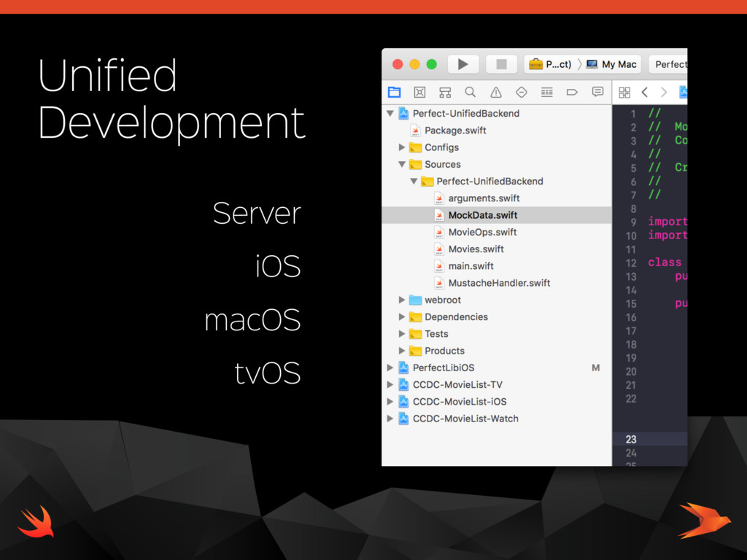The image size is (747, 560).
Task: Click the Run (play) button
Action: point(462,64)
